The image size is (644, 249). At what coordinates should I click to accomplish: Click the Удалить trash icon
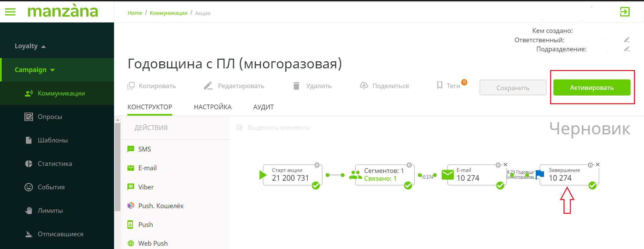tap(296, 85)
